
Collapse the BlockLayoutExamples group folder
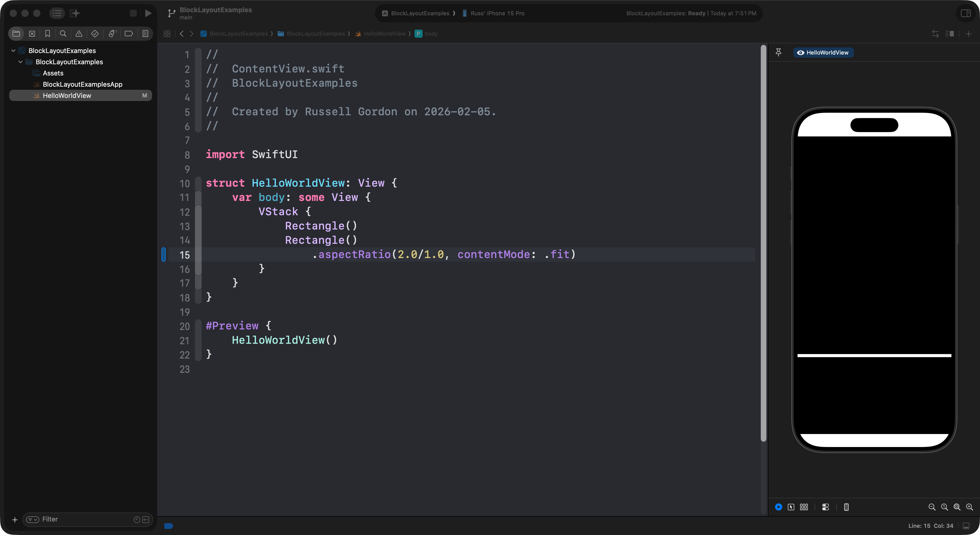coord(20,62)
